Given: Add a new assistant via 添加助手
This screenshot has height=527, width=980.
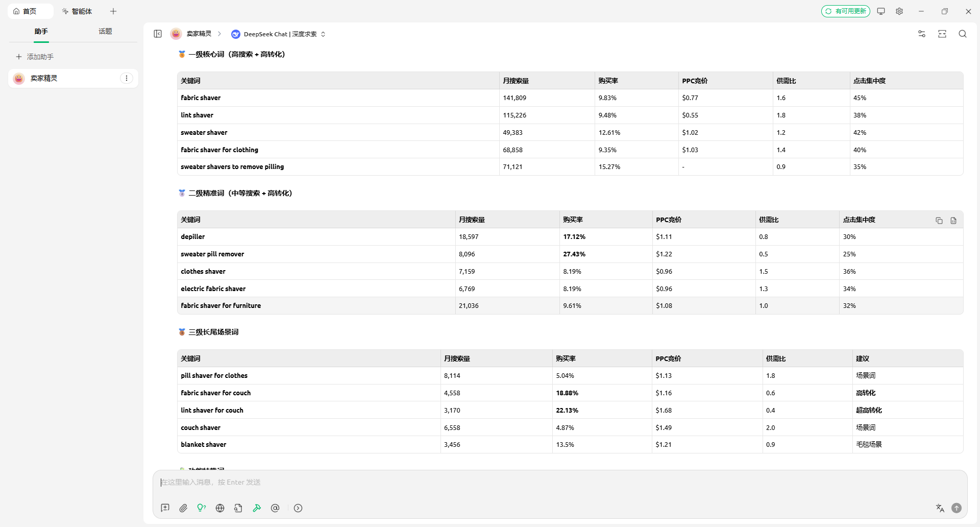Looking at the screenshot, I should point(35,57).
